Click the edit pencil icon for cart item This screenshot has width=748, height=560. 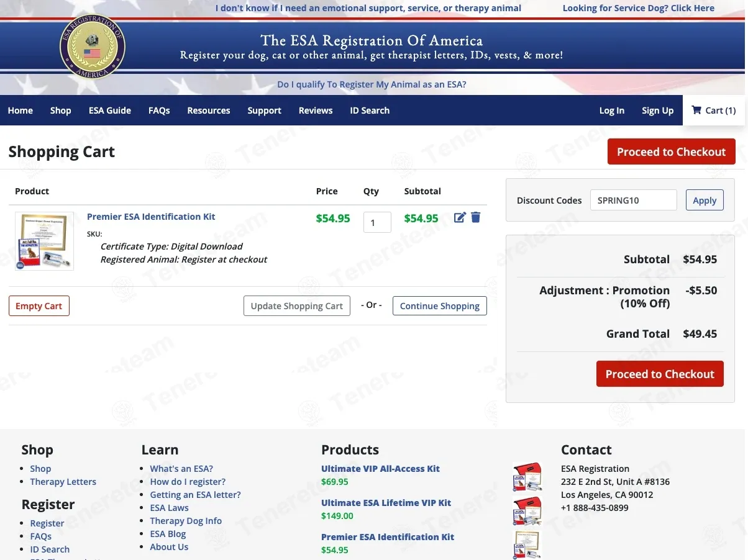tap(460, 217)
